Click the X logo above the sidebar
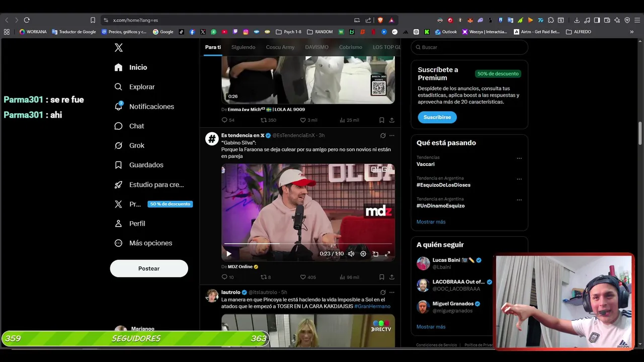The image size is (644, 362). click(118, 48)
